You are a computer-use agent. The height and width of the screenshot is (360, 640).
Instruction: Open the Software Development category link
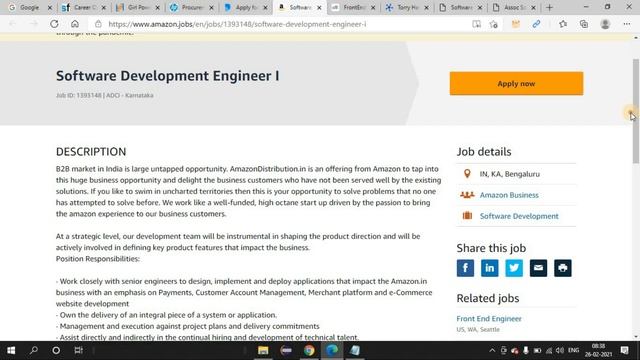519,216
